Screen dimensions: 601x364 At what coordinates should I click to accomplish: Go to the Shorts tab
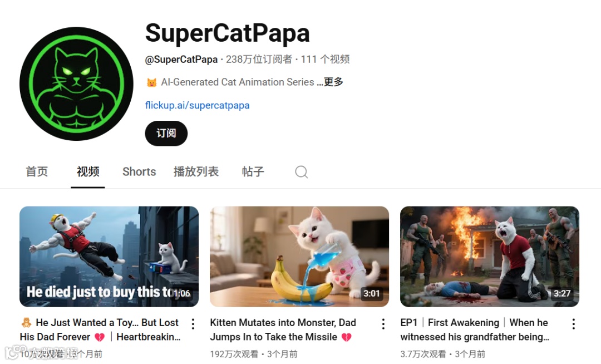tap(139, 171)
